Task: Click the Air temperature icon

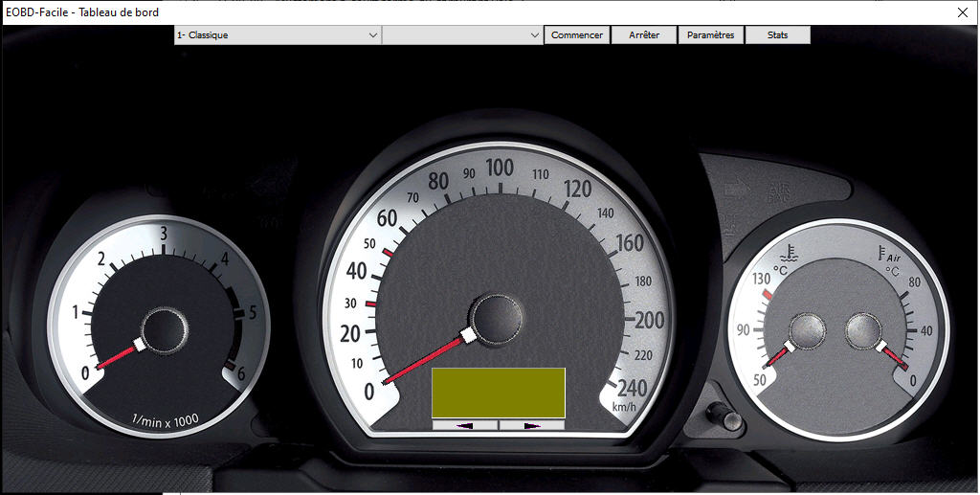Action: (889, 255)
